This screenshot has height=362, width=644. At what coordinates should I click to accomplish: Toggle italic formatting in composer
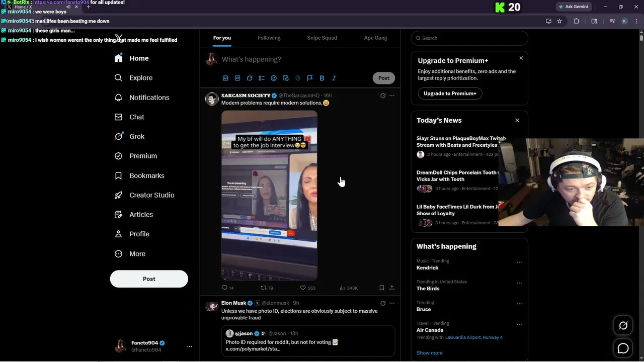pyautogui.click(x=334, y=78)
